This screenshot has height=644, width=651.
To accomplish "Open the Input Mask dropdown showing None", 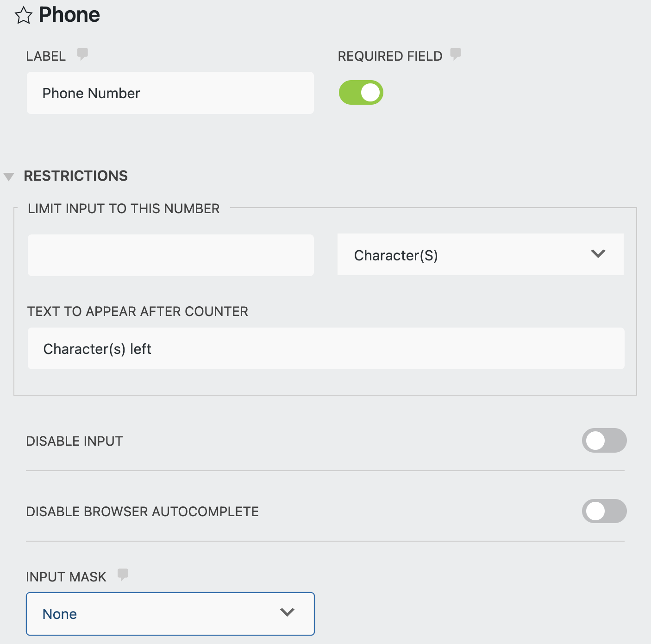I will 170,613.
